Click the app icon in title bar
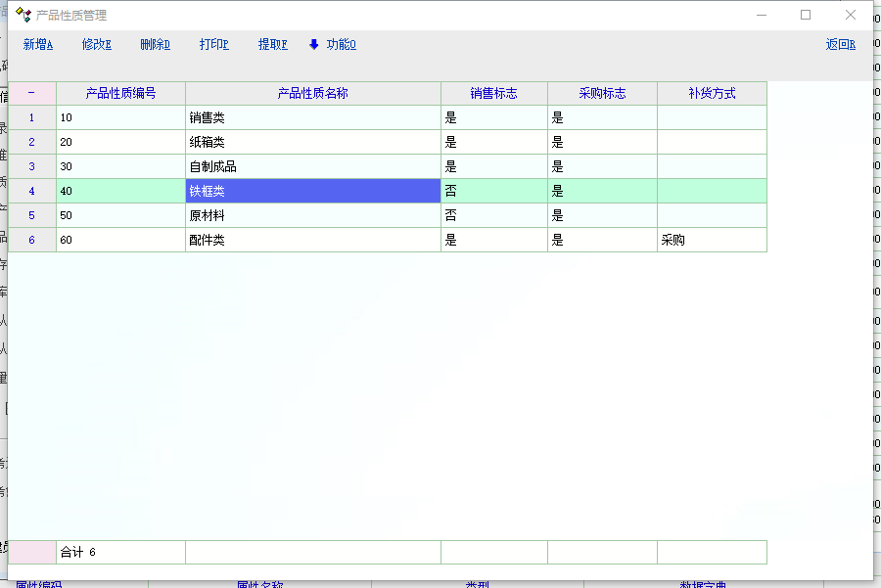881x588 pixels. (23, 15)
